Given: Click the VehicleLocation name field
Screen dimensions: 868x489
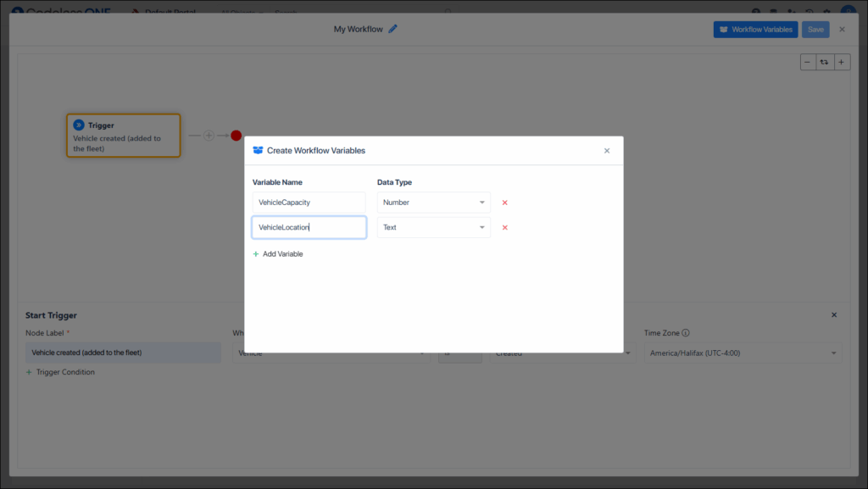Looking at the screenshot, I should (309, 227).
